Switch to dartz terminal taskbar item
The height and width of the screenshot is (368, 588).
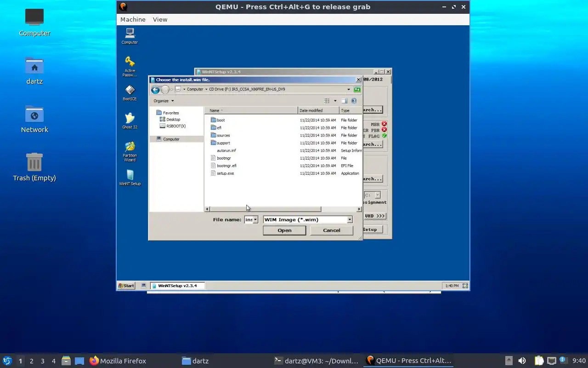[316, 361]
